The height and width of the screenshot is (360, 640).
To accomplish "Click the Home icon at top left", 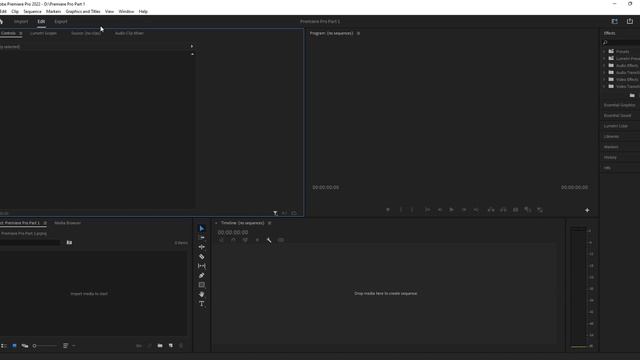I will tap(2, 21).
